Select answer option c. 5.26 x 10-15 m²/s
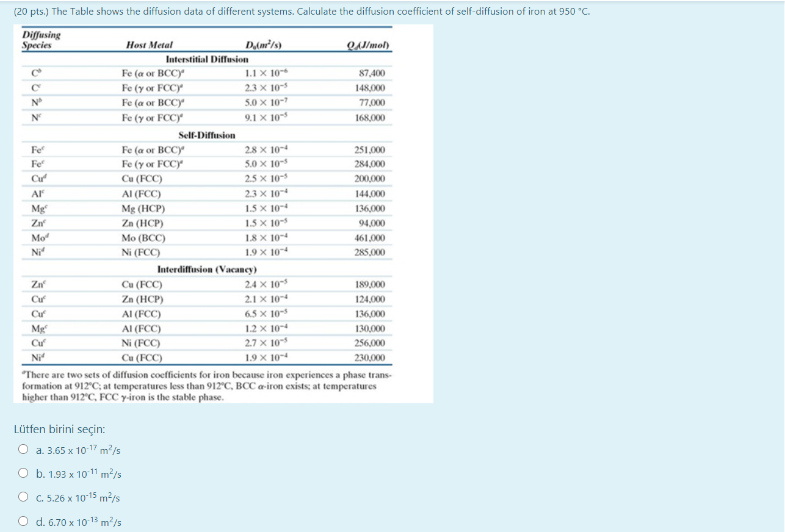Screen dimensions: 785x532 pyautogui.click(x=23, y=497)
